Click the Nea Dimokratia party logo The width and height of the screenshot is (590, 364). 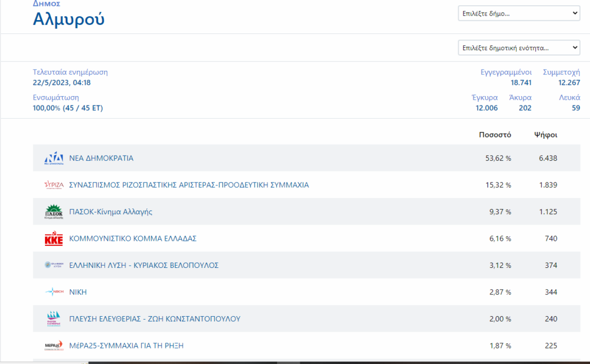[x=54, y=158]
